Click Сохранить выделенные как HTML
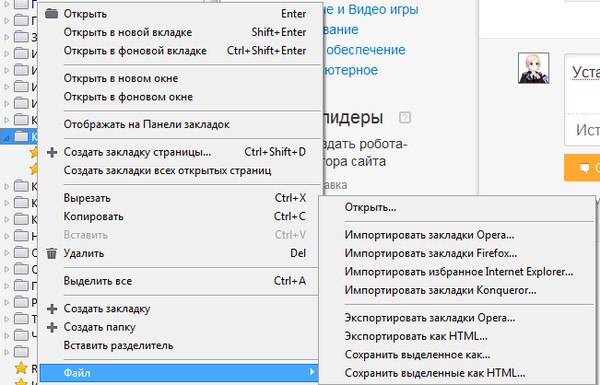This screenshot has width=600, height=385. (435, 373)
